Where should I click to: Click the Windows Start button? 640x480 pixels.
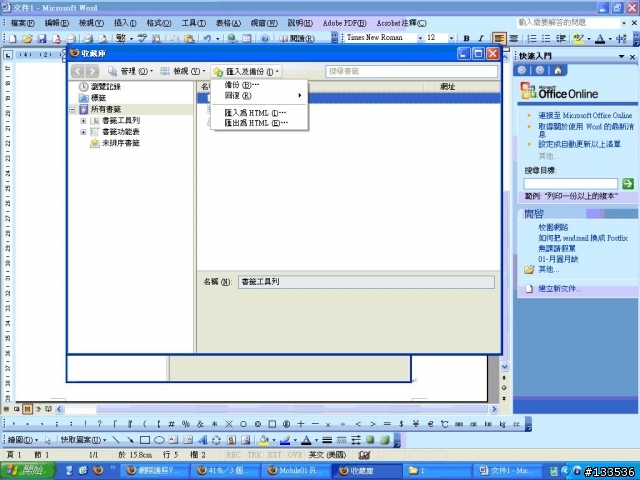[27, 470]
